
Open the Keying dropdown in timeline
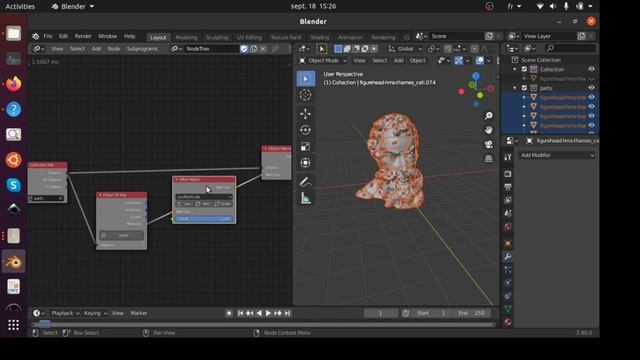point(96,313)
